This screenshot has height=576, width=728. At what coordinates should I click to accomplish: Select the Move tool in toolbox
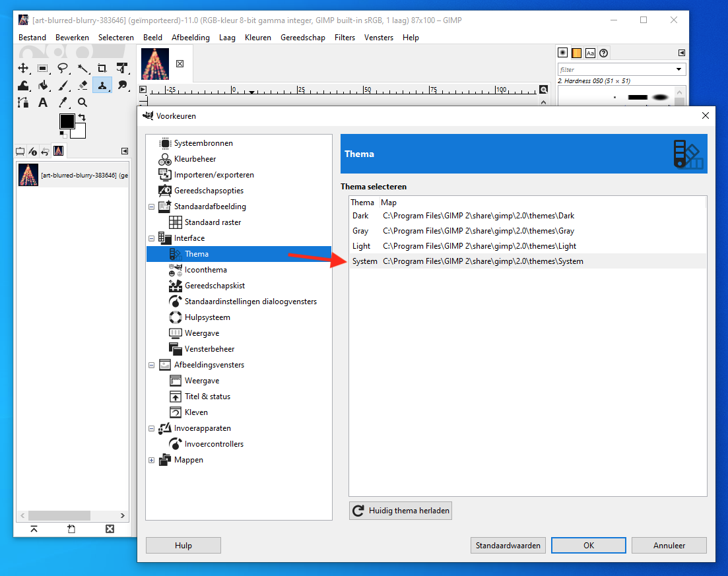tap(23, 68)
